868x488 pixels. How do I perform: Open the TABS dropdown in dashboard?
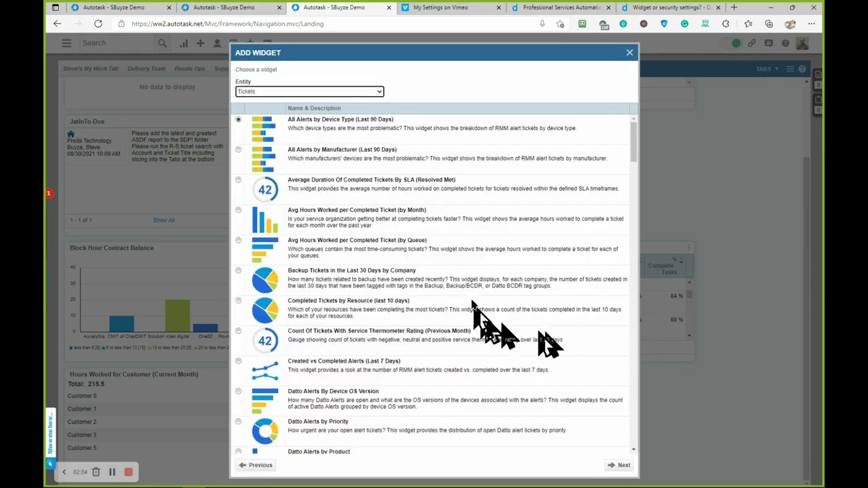766,68
